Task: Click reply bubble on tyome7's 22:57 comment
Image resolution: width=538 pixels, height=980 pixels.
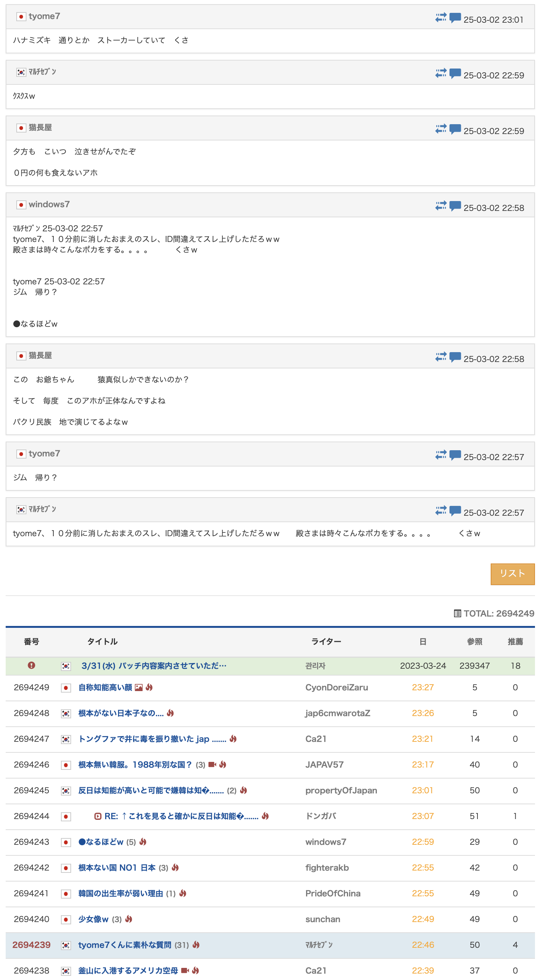Action: click(x=455, y=455)
